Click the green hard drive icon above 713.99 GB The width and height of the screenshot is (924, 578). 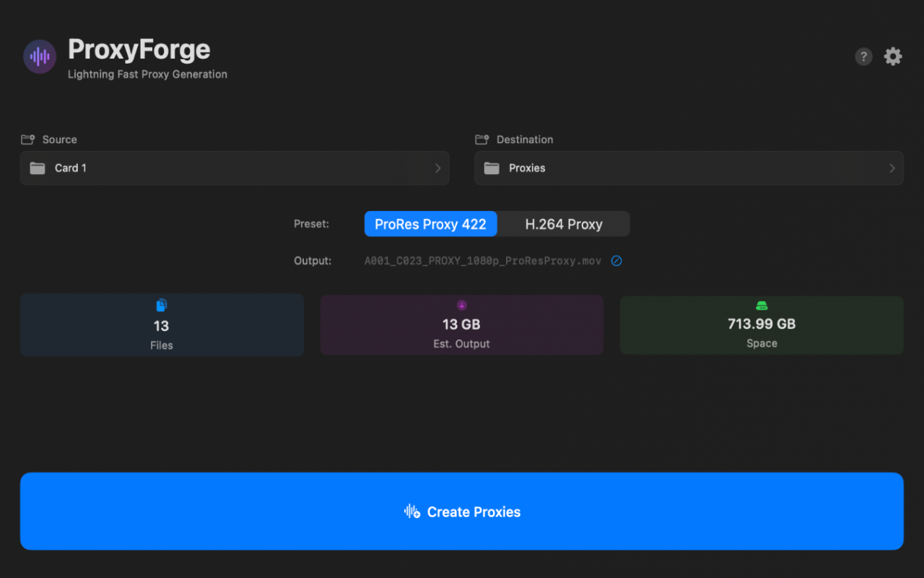point(762,305)
